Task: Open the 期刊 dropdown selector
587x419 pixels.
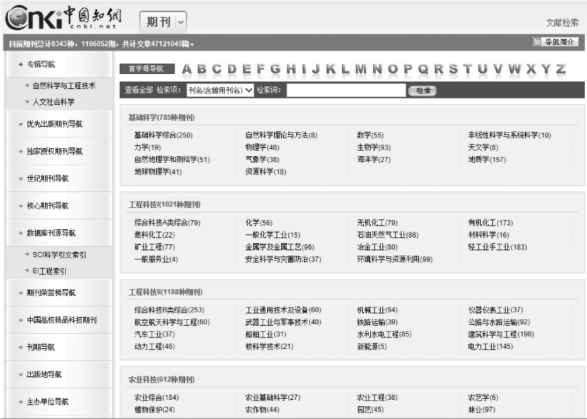Action: tap(163, 22)
